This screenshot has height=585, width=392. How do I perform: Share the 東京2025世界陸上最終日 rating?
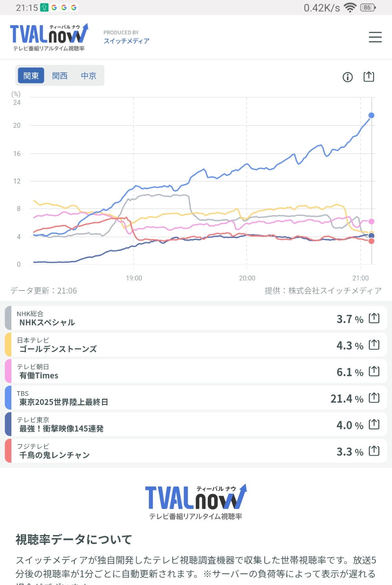374,398
